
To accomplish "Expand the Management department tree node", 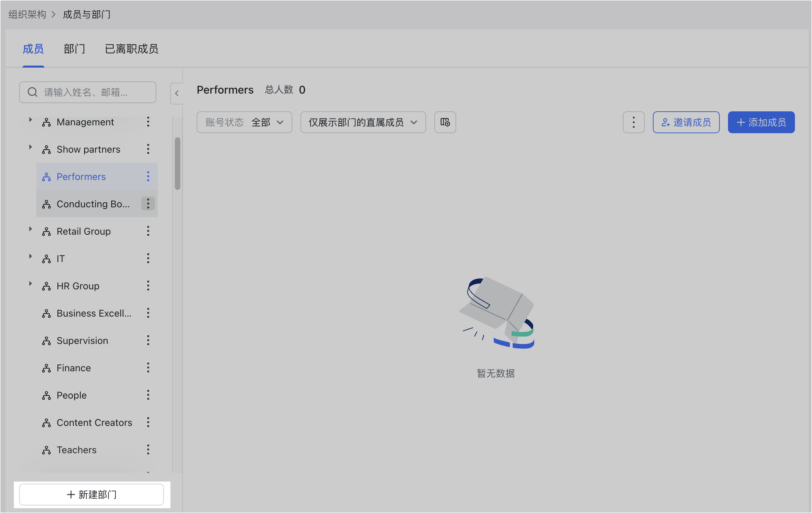I will point(30,120).
